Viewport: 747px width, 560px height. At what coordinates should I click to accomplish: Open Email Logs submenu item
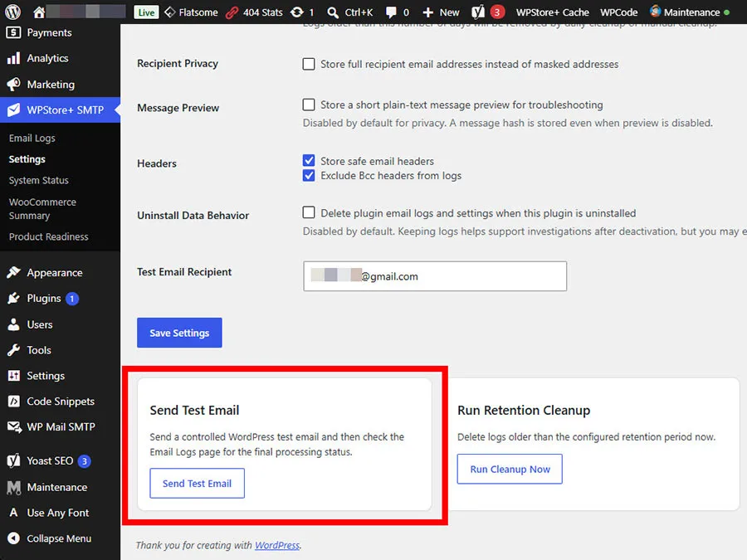pos(32,138)
